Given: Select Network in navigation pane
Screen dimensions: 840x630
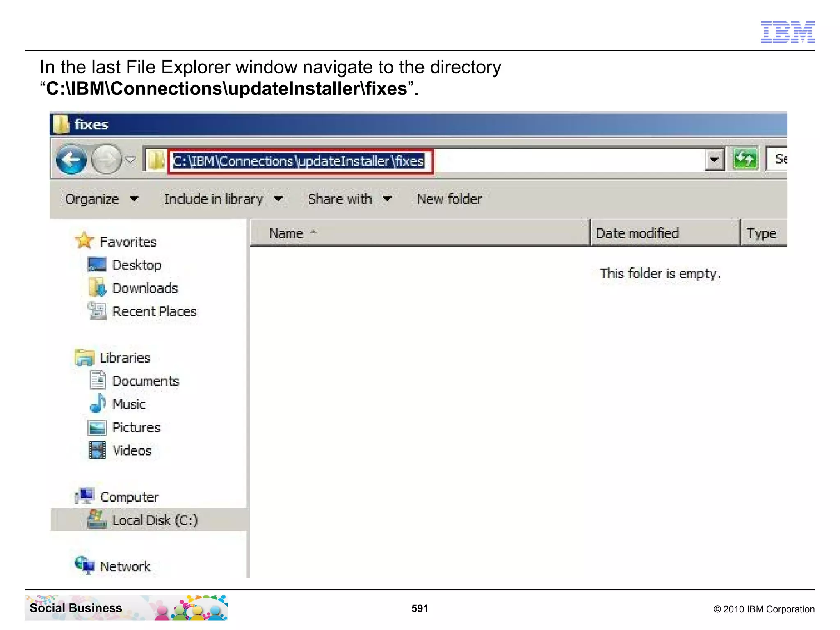Looking at the screenshot, I should [x=125, y=567].
